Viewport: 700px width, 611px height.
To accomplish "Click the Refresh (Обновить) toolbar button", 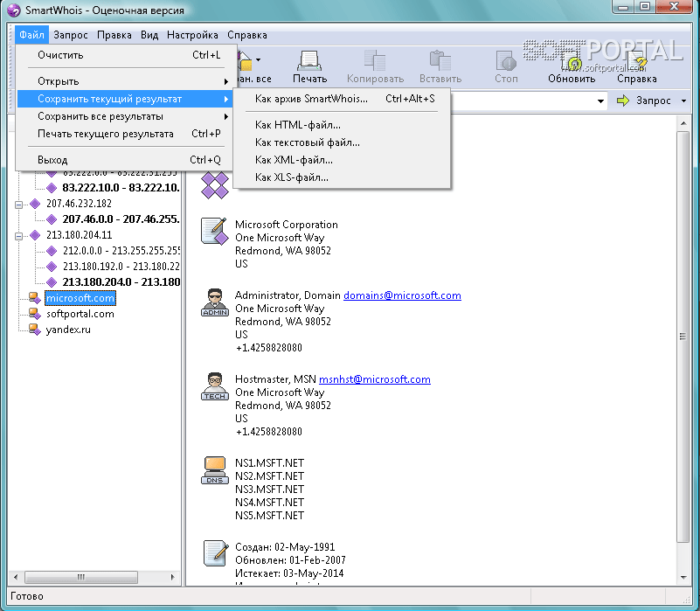I will pos(572,67).
